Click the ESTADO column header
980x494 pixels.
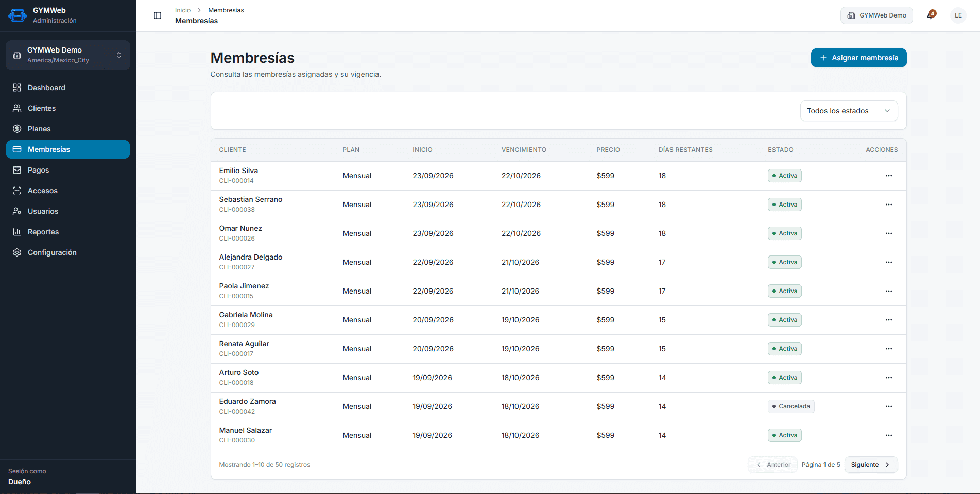coord(781,150)
